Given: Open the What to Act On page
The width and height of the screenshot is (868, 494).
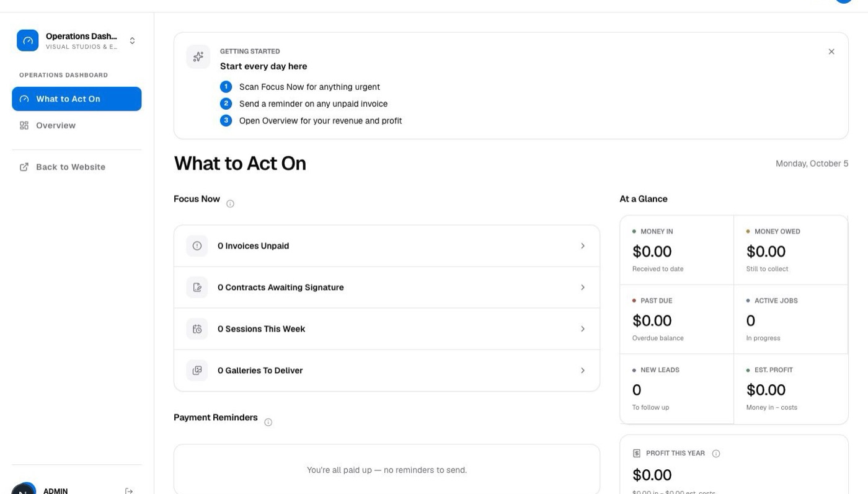Looking at the screenshot, I should 77,99.
